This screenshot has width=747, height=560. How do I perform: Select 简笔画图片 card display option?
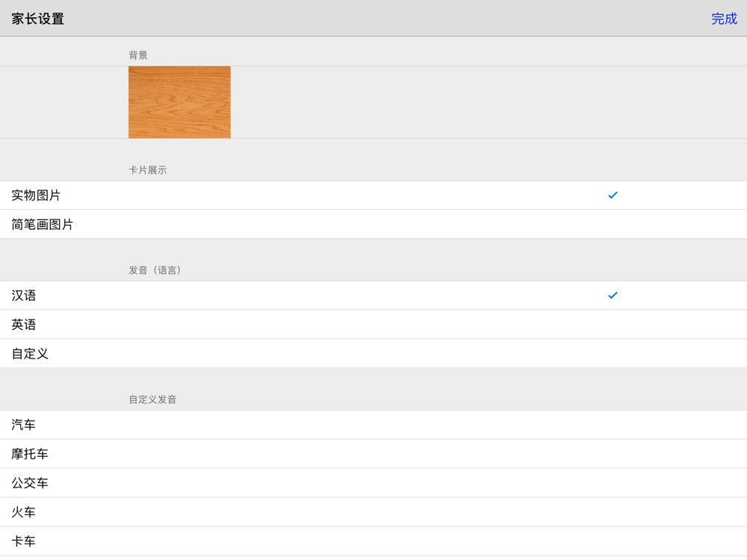[373, 224]
